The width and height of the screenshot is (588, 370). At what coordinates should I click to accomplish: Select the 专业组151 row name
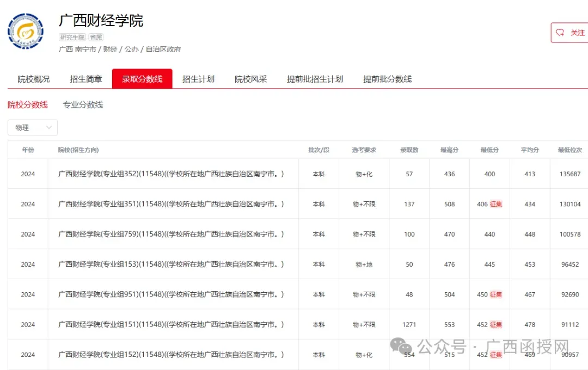pyautogui.click(x=171, y=325)
